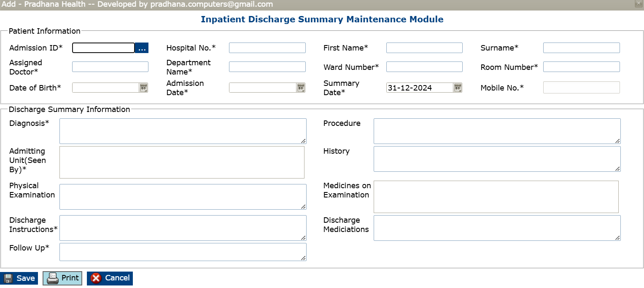Focus the Procedure text area
Image resolution: width=644 pixels, height=288 pixels.
click(497, 131)
